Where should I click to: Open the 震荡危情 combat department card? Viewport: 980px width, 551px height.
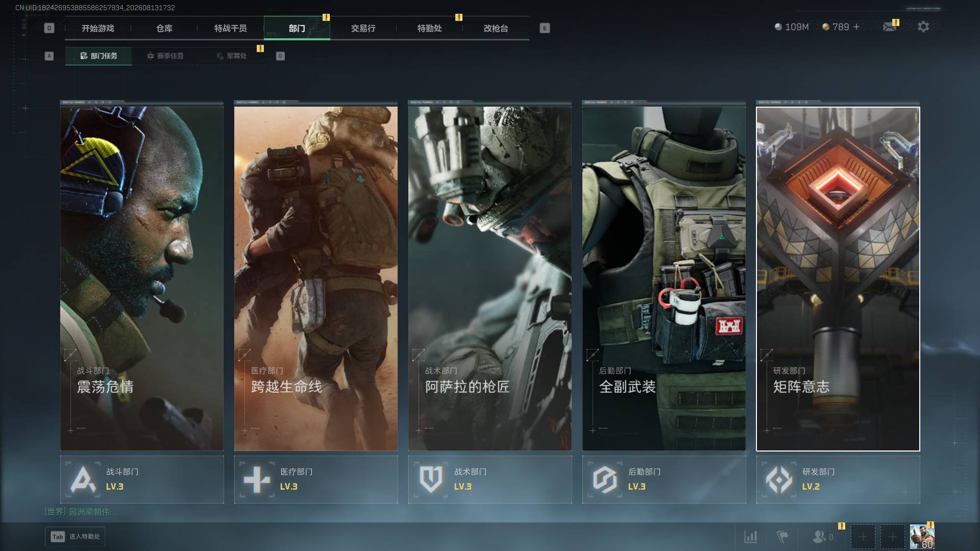point(142,279)
